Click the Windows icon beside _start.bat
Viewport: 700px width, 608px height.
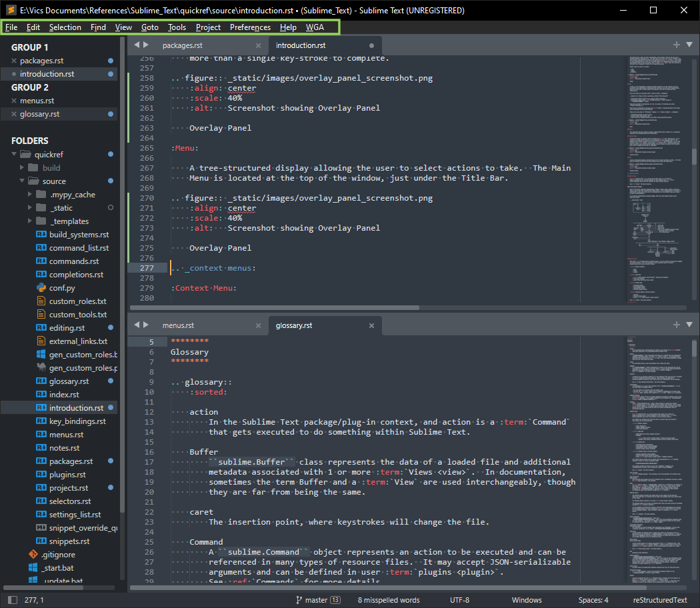click(33, 568)
